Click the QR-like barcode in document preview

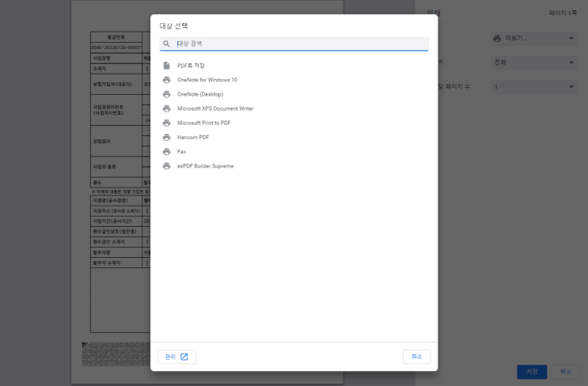(116, 354)
